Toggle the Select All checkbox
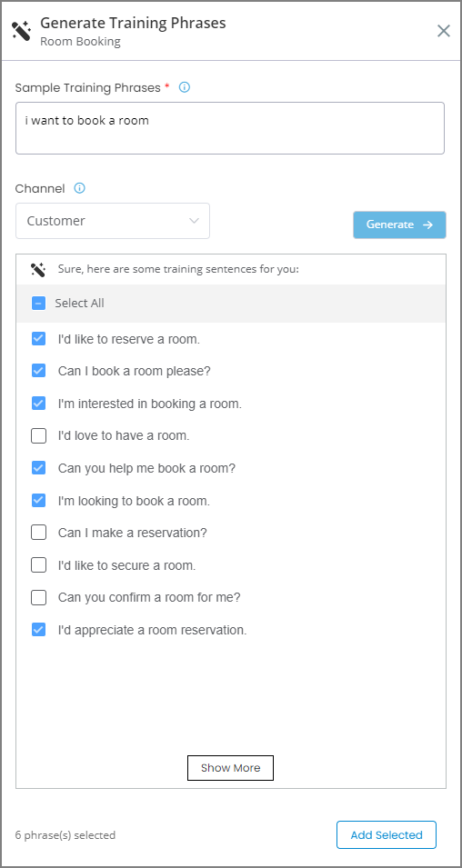The image size is (462, 868). (38, 303)
